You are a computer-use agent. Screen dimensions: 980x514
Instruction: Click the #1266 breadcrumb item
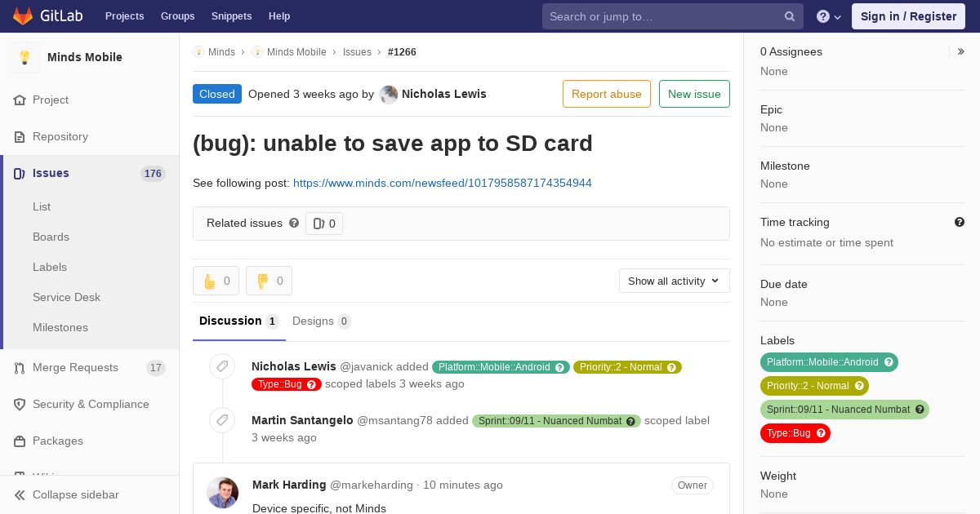tap(402, 52)
